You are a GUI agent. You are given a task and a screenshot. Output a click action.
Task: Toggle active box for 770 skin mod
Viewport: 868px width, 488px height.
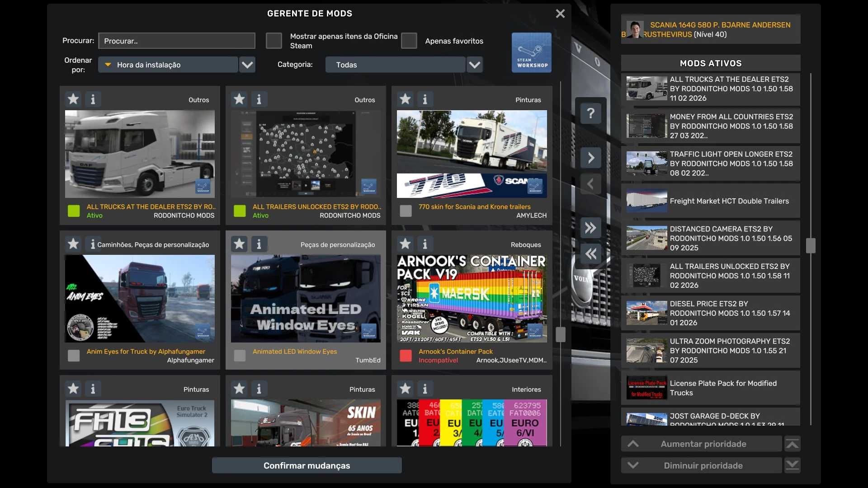pyautogui.click(x=406, y=211)
